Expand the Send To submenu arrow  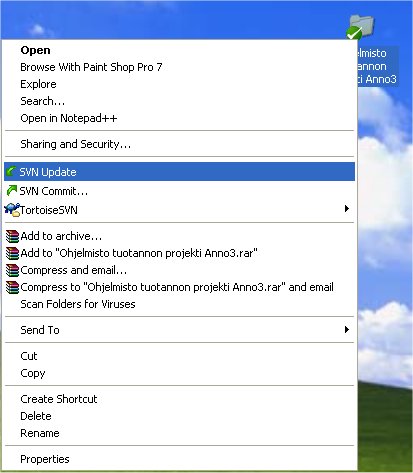[x=347, y=330]
